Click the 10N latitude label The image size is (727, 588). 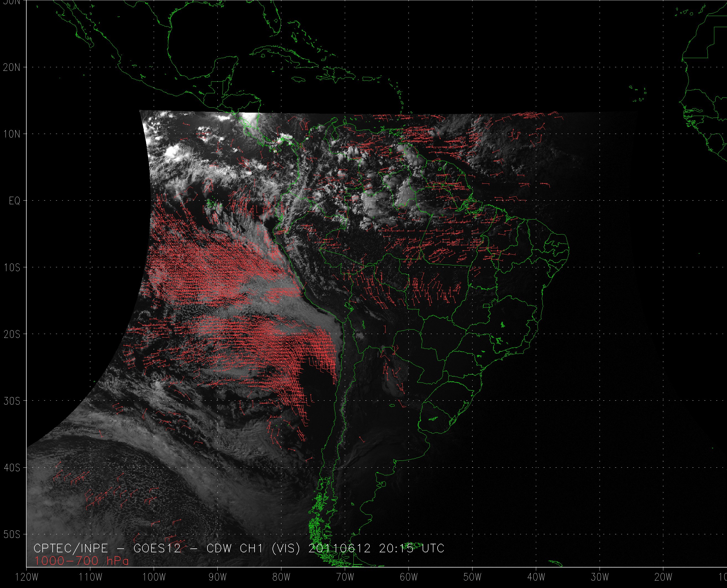tap(12, 134)
